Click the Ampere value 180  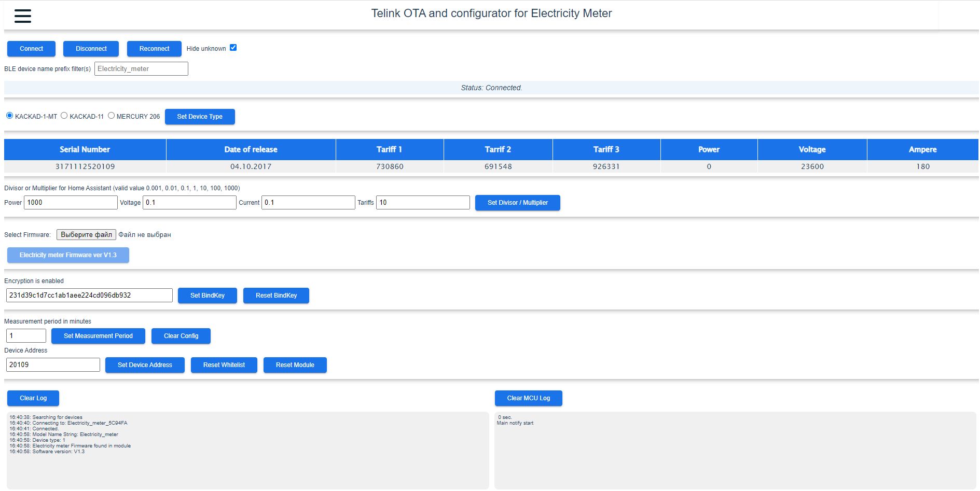[x=923, y=166]
